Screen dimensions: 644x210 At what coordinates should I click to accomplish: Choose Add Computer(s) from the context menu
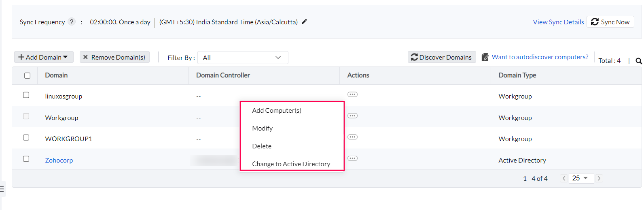coord(277,110)
